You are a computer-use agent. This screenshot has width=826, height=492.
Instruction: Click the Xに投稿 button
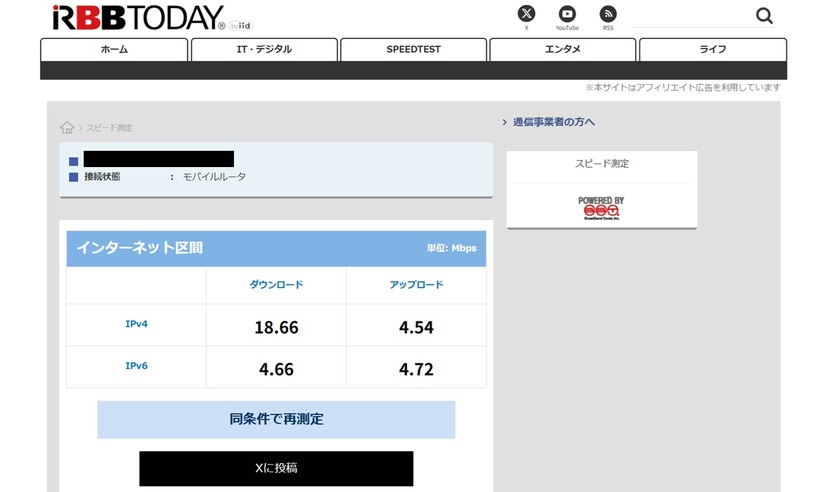276,468
